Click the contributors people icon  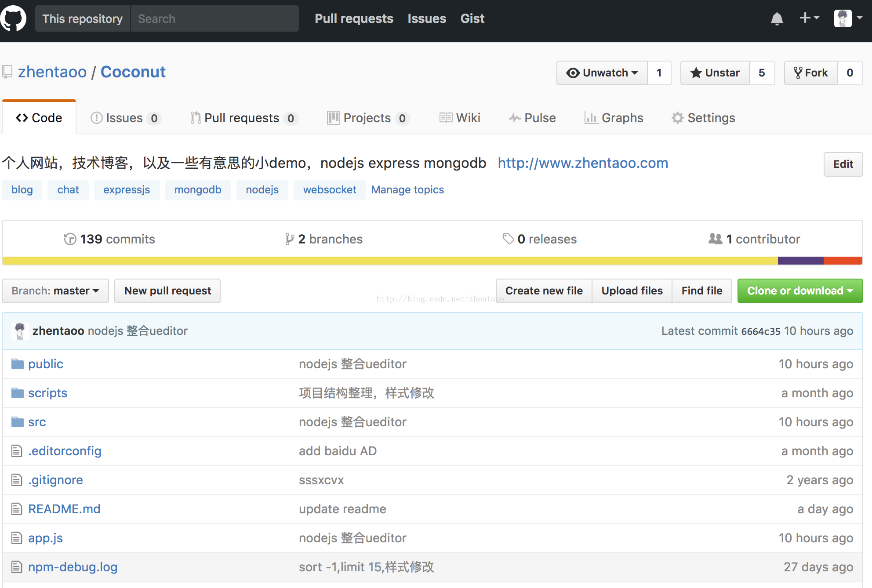[716, 239]
